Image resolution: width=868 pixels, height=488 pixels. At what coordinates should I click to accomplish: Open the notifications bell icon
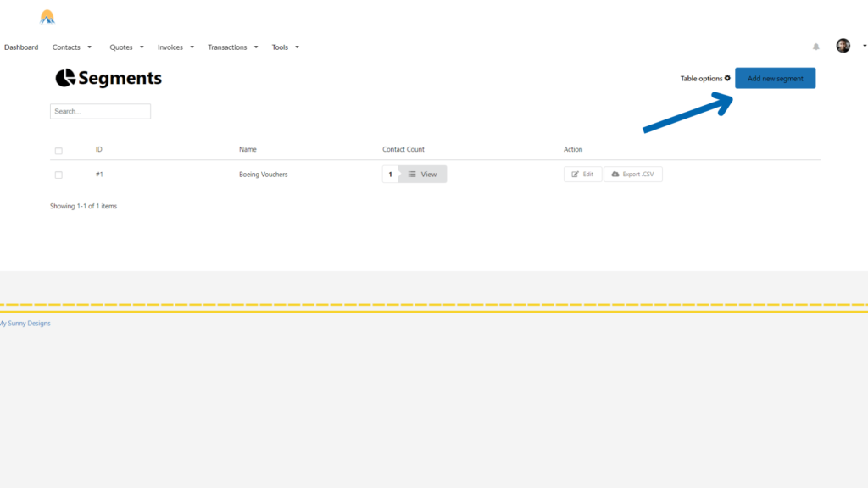(x=816, y=47)
